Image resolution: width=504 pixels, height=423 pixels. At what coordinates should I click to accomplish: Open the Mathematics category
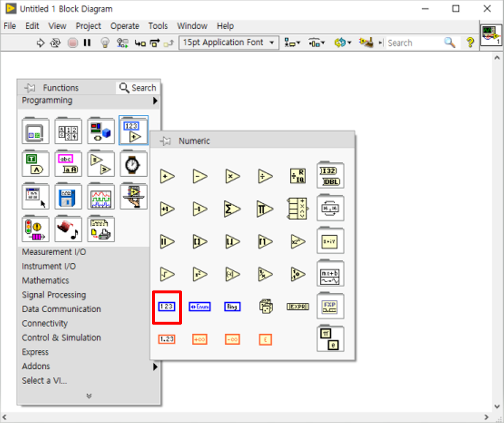coord(45,280)
